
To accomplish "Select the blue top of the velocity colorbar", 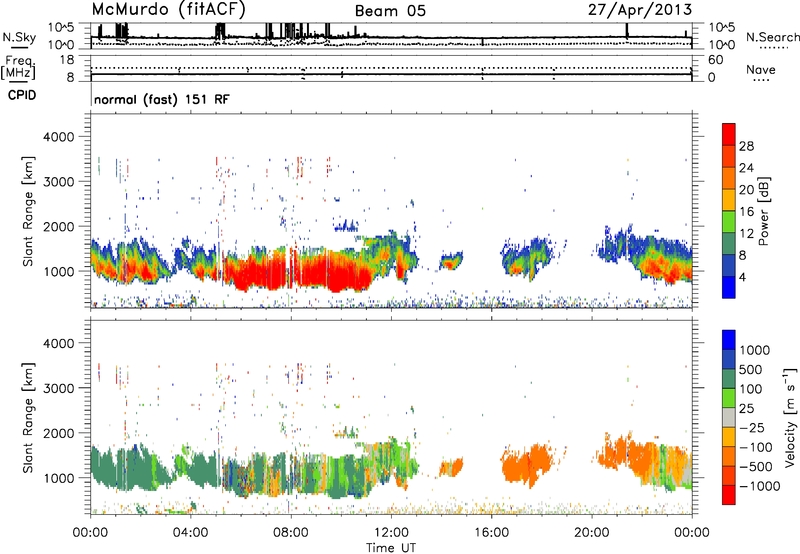I will point(729,340).
